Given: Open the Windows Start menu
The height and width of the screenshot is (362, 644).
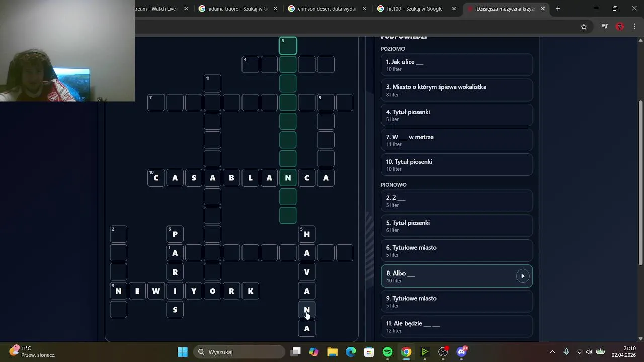Looking at the screenshot, I should (183, 352).
